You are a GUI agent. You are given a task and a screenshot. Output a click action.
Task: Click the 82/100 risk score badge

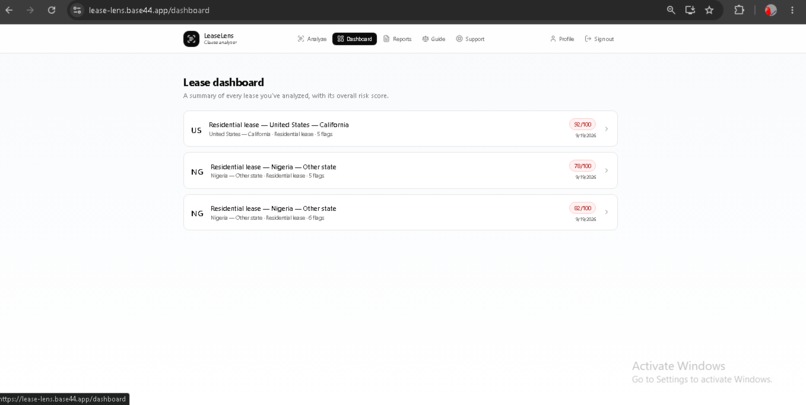coord(582,208)
